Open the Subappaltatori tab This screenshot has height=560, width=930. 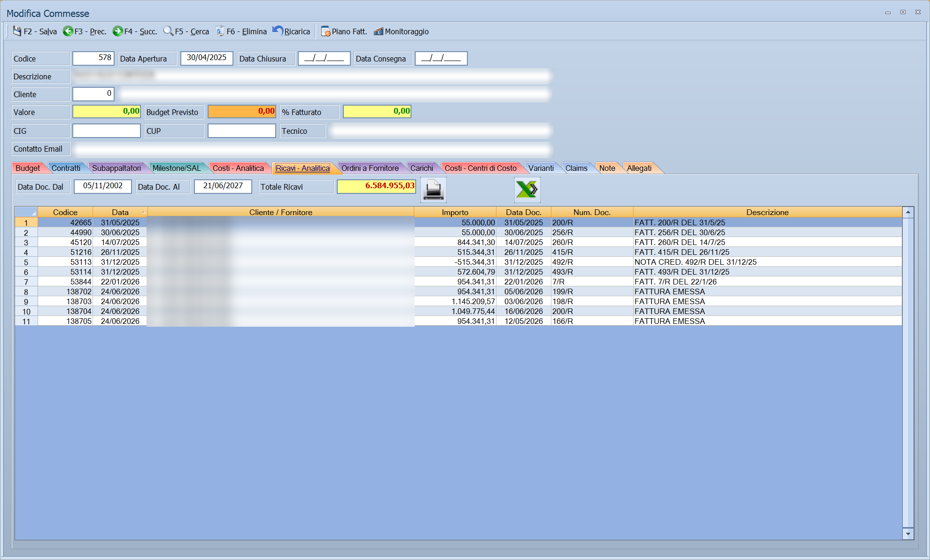point(116,168)
